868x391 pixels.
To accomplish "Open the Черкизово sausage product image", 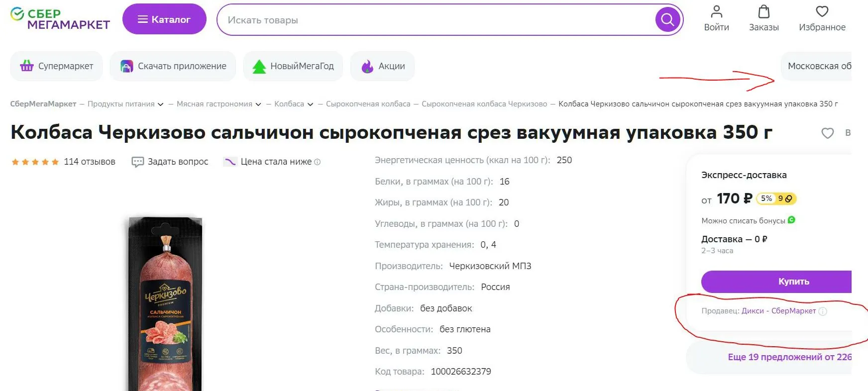I will click(165, 303).
